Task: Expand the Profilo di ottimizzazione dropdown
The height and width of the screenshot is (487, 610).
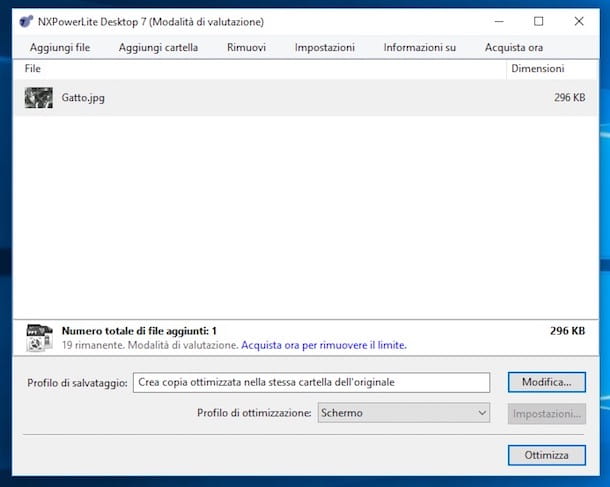Action: click(403, 413)
